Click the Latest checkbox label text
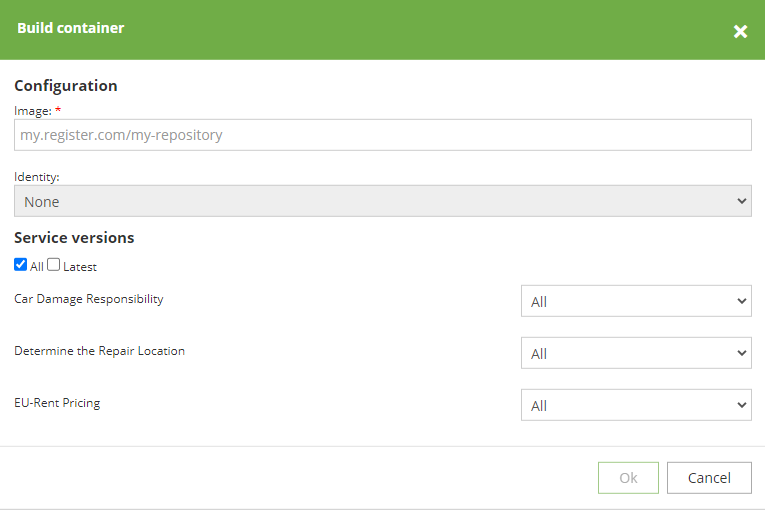The height and width of the screenshot is (510, 765). click(80, 267)
